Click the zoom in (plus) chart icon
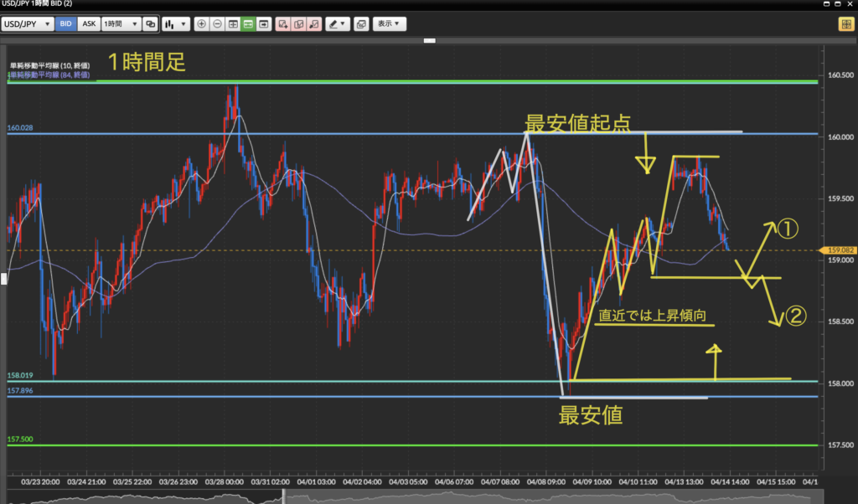 coord(201,24)
